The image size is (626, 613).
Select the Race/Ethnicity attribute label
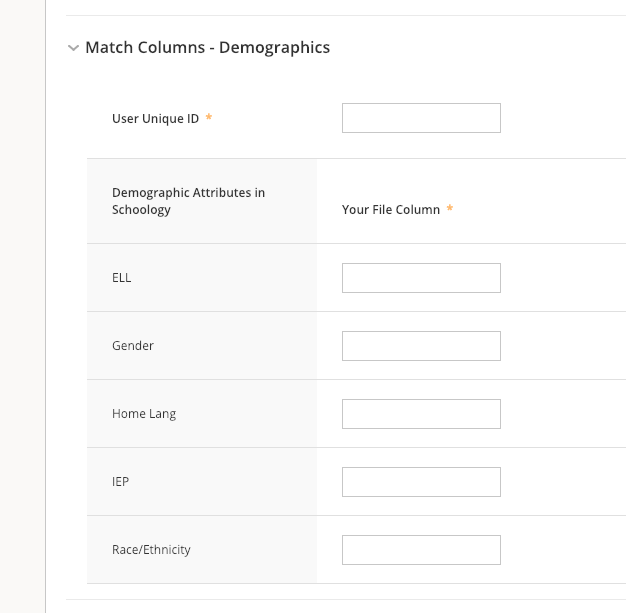click(x=151, y=550)
